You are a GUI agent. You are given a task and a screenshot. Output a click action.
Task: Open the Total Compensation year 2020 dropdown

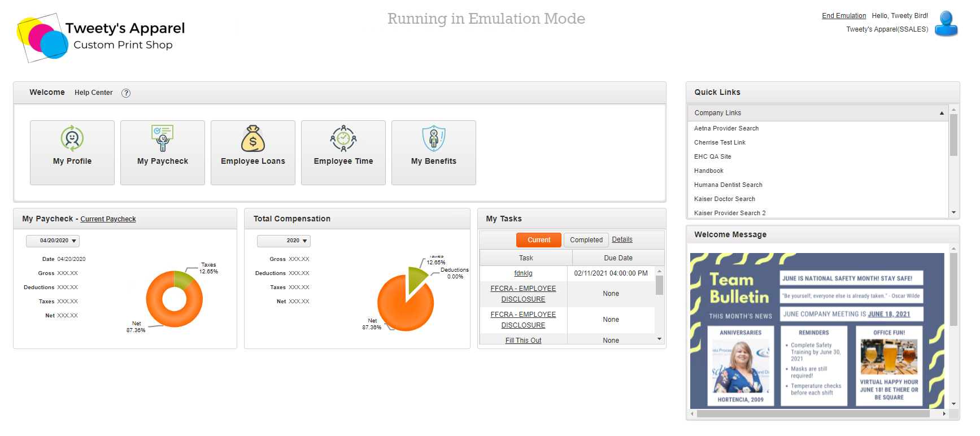pos(284,241)
